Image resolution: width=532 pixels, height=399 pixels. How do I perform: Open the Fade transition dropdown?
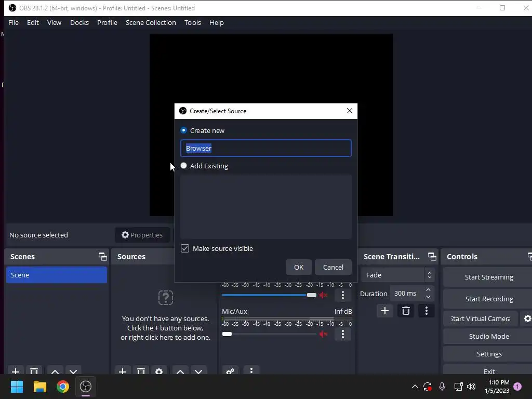click(x=397, y=275)
